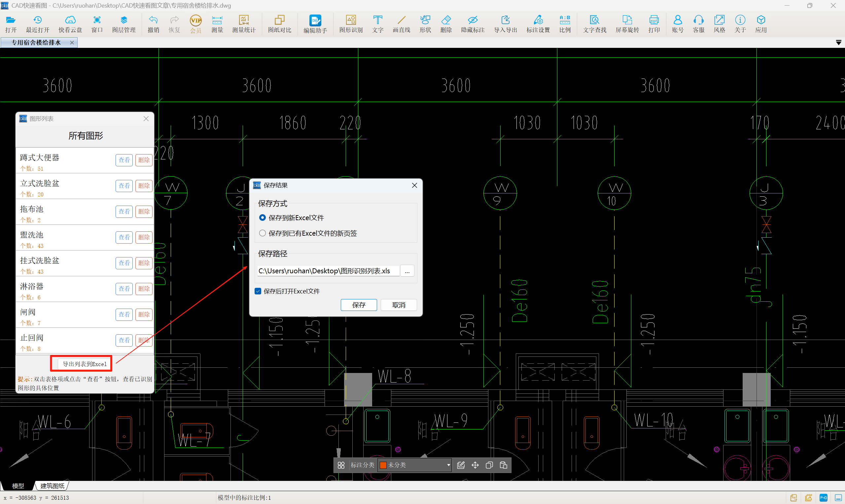
Task: Click the 保存 button in dialog
Action: 359,305
